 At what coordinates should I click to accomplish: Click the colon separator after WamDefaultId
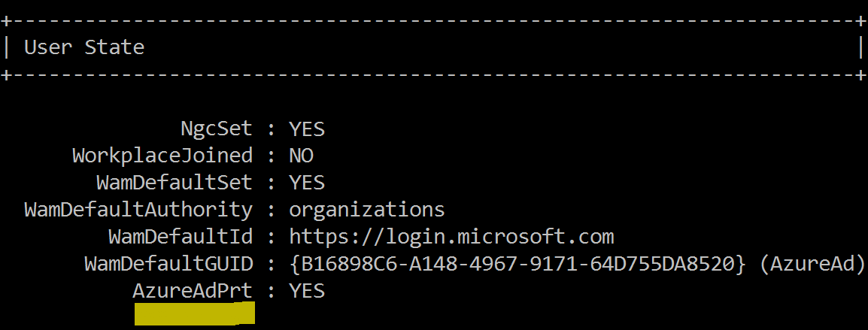tap(272, 238)
